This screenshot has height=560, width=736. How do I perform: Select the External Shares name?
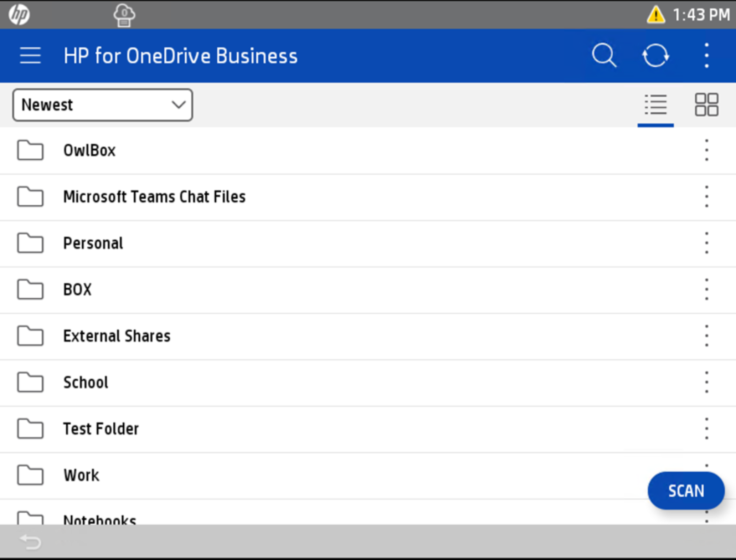click(117, 336)
